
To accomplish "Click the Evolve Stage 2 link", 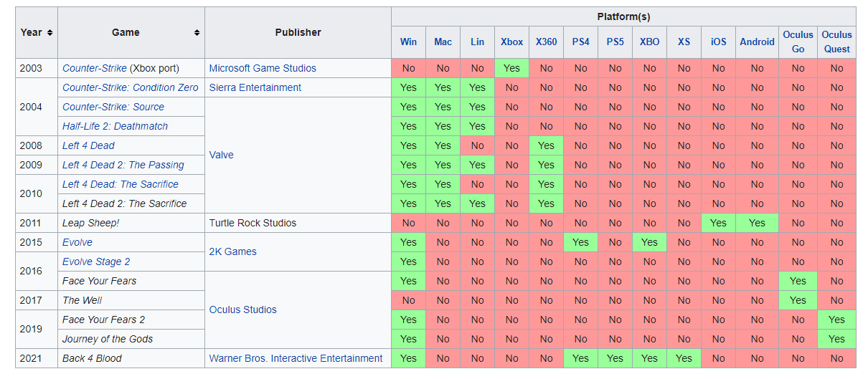I will [96, 262].
